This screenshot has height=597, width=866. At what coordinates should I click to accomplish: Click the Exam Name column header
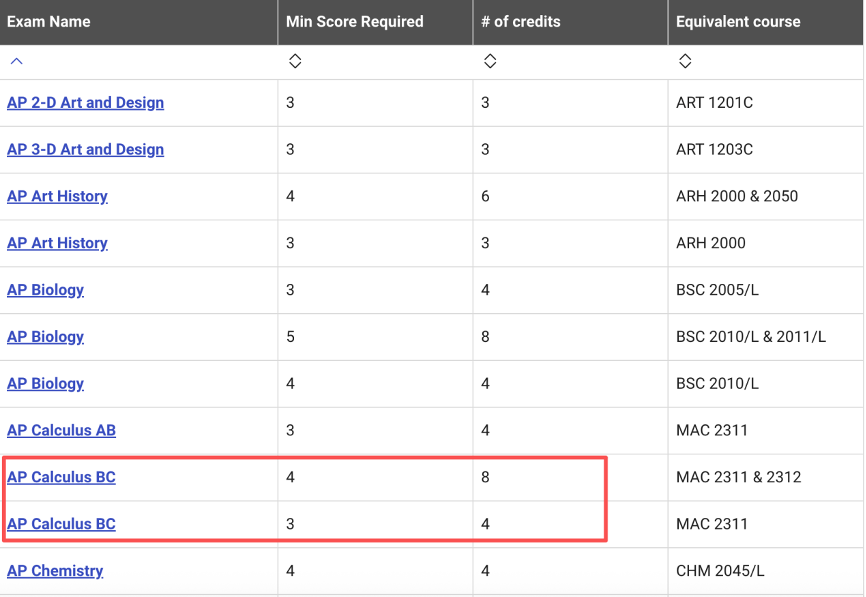pyautogui.click(x=48, y=21)
